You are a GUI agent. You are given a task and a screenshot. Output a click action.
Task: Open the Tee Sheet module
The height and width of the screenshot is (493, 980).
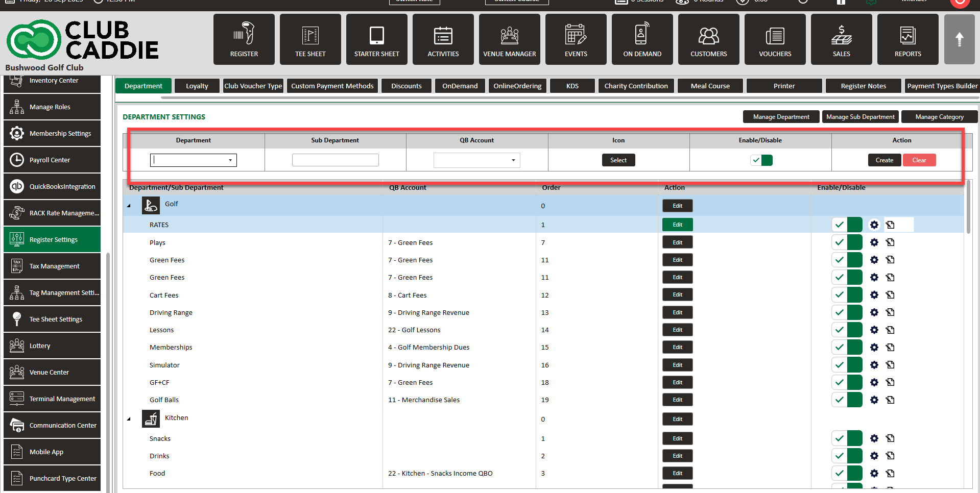coord(310,40)
